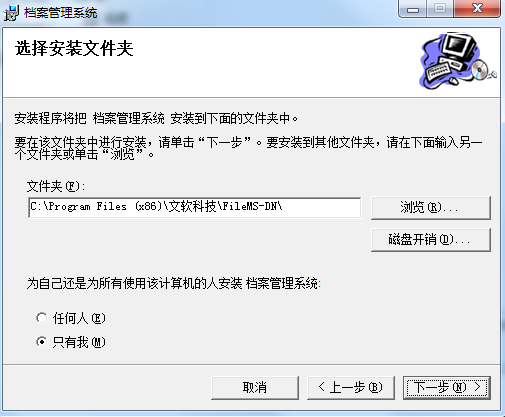Click the computer monitor in the banner graphic

pyautogui.click(x=459, y=46)
